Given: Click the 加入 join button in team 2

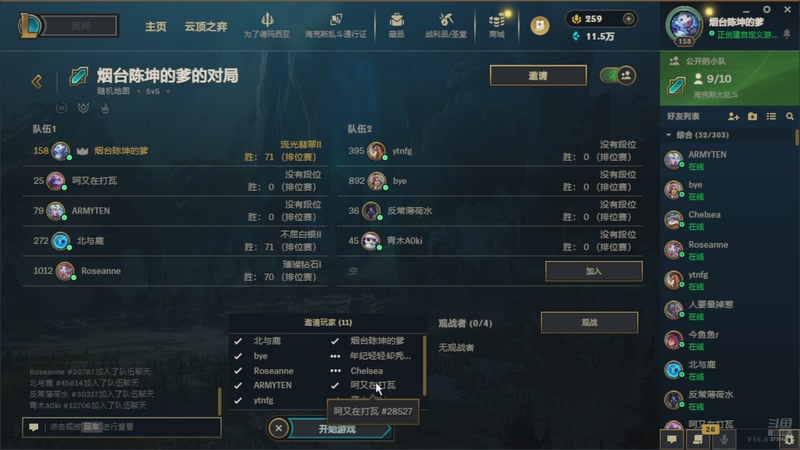Looking at the screenshot, I should click(x=593, y=271).
